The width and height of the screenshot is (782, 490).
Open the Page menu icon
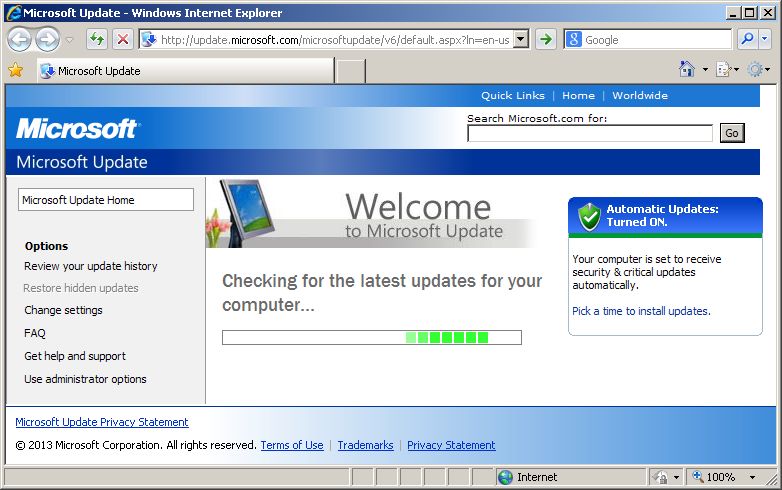[724, 69]
